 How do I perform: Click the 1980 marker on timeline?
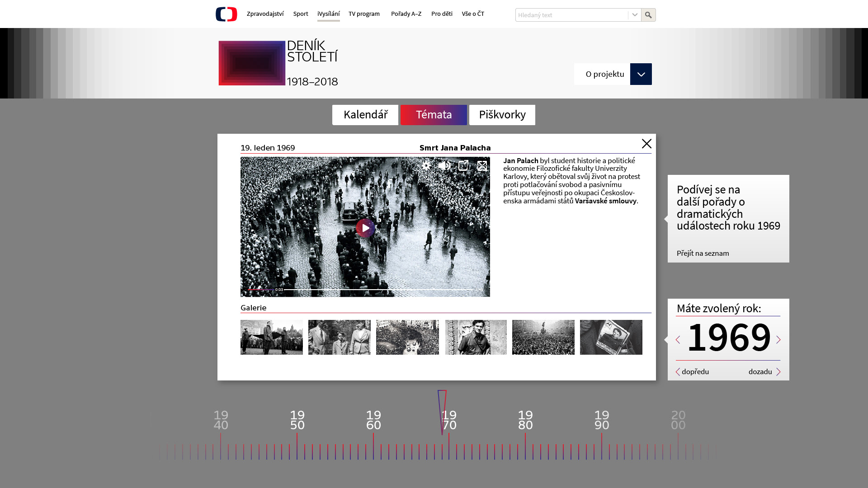point(525,420)
